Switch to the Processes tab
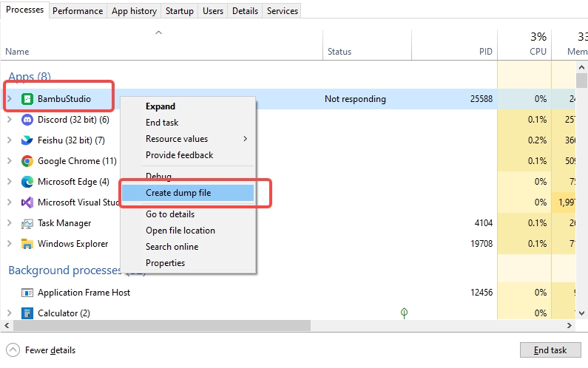The height and width of the screenshot is (368, 588). (x=24, y=10)
